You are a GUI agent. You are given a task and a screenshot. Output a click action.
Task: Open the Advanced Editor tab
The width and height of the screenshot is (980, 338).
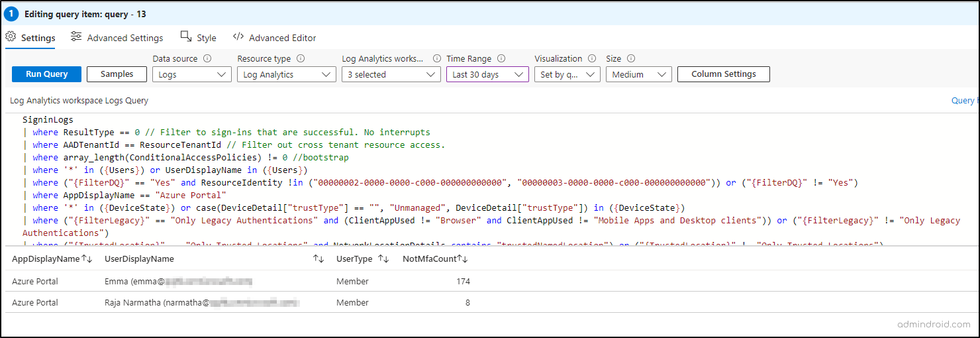click(274, 38)
